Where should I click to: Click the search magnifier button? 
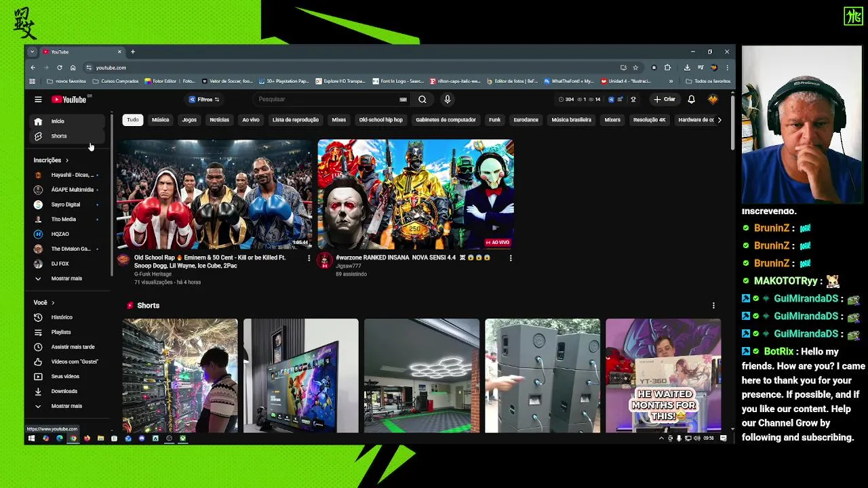[422, 100]
